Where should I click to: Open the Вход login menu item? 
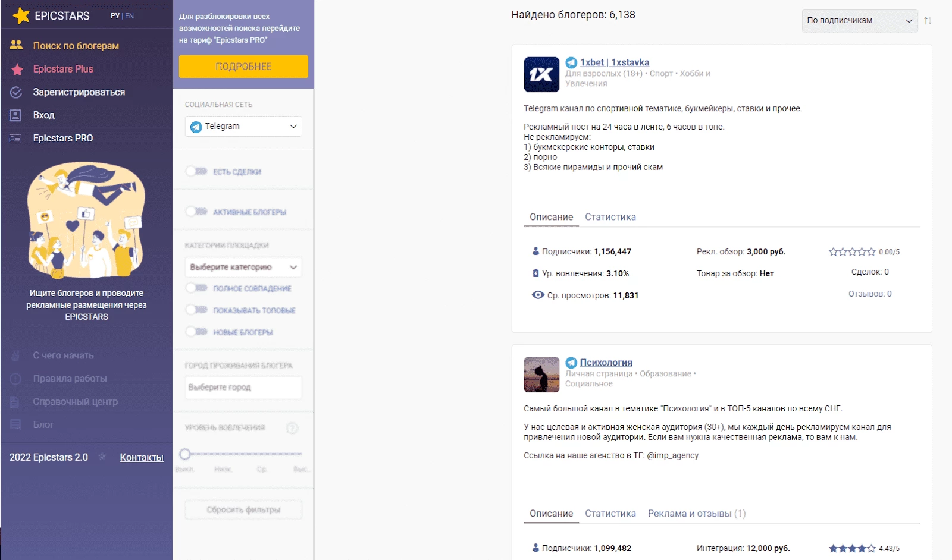(x=43, y=115)
